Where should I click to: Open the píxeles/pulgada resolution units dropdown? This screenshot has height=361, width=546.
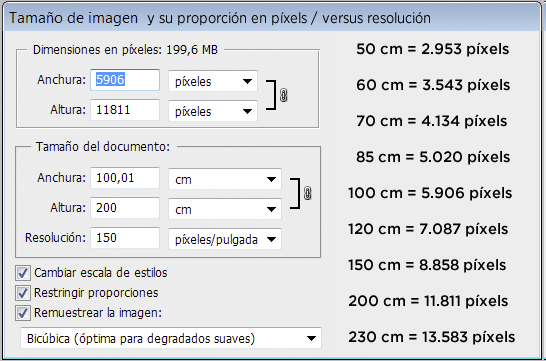coord(225,239)
